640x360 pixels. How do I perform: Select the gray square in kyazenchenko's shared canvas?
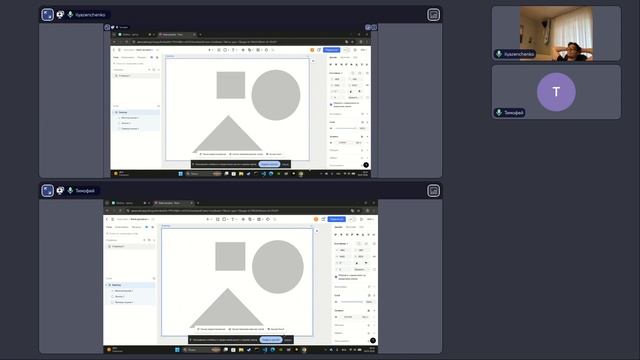pos(231,85)
